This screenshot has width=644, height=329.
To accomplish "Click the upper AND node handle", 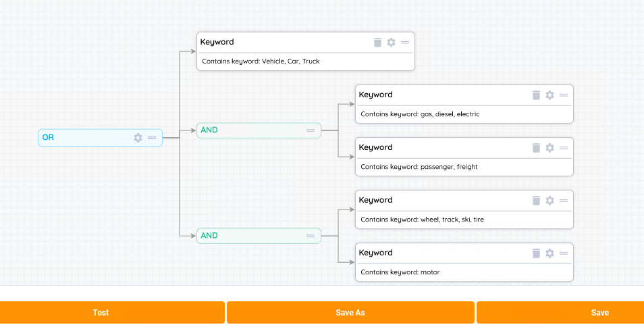I will click(x=311, y=130).
